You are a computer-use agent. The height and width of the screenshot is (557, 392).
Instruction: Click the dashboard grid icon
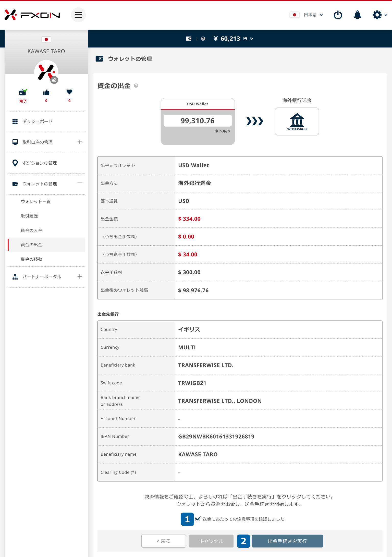[15, 122]
